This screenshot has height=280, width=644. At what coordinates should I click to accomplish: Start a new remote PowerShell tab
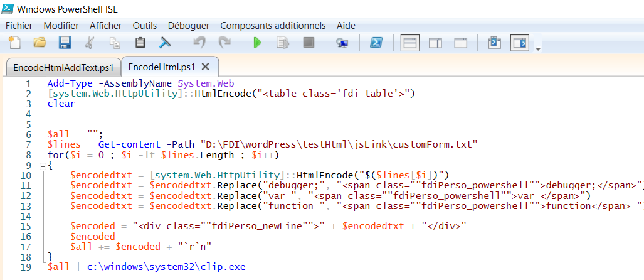[x=342, y=43]
